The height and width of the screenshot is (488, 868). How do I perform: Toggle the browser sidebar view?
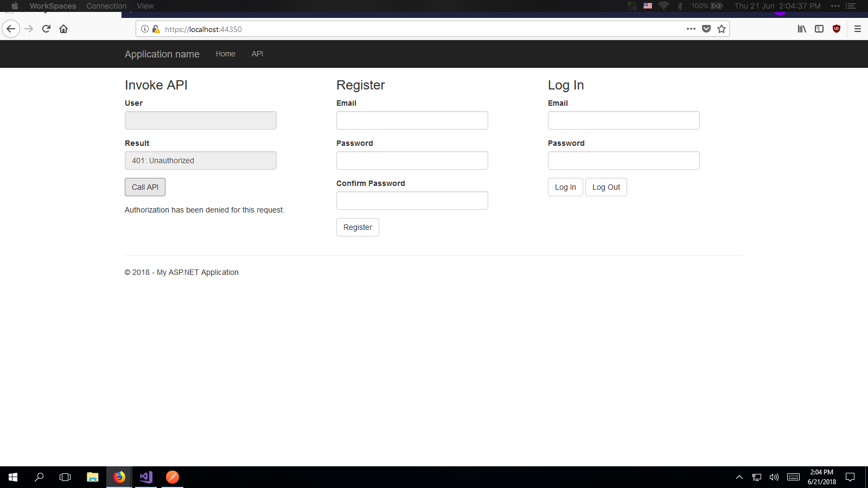pos(819,29)
